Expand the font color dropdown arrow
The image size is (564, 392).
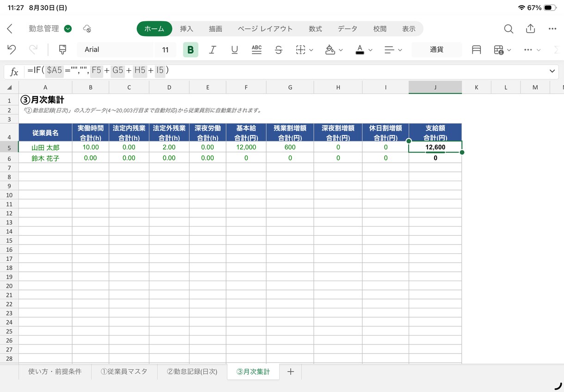tap(370, 50)
